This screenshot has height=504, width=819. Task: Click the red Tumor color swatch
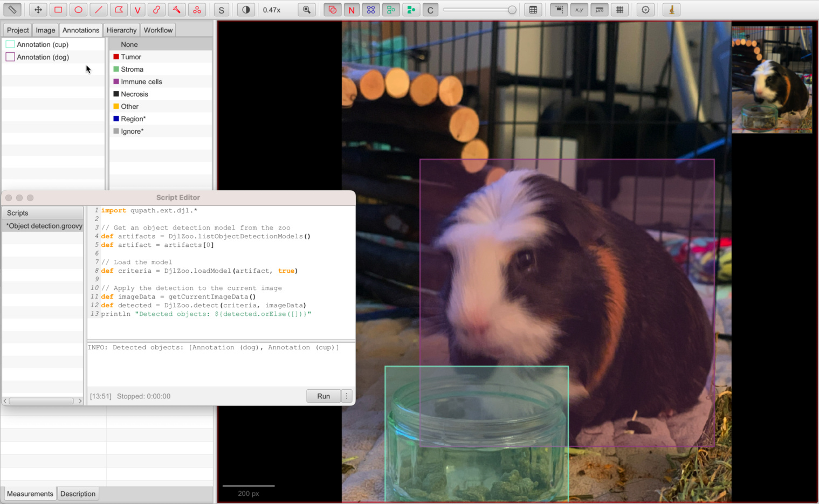[116, 57]
